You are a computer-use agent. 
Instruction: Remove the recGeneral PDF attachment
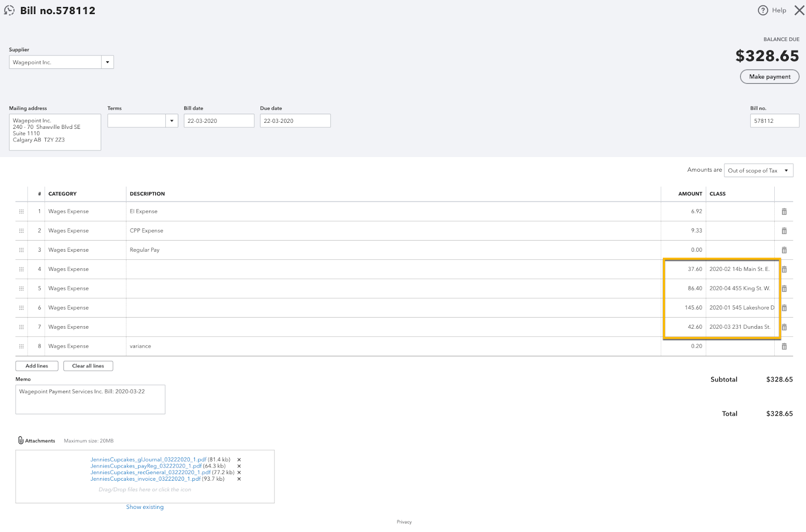click(x=239, y=473)
